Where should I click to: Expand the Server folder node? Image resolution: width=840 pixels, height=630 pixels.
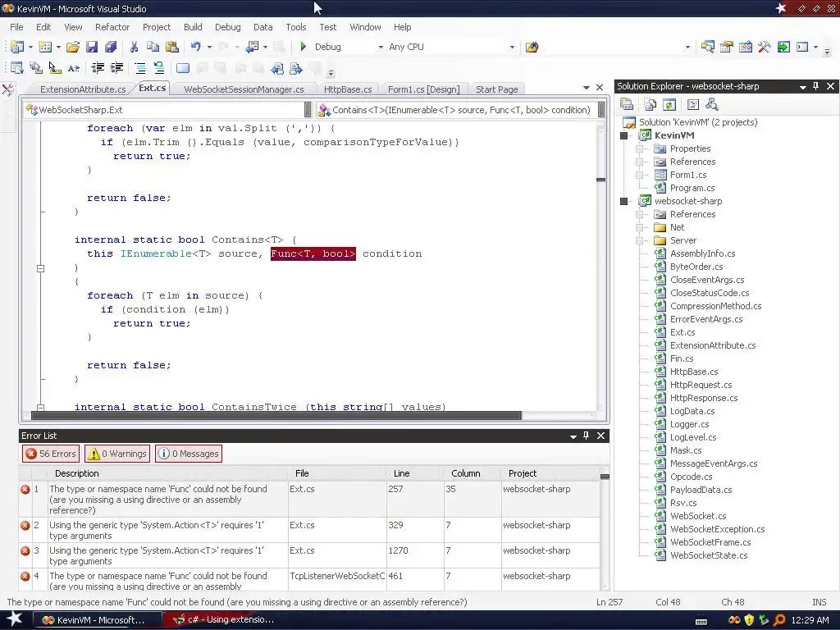click(639, 240)
